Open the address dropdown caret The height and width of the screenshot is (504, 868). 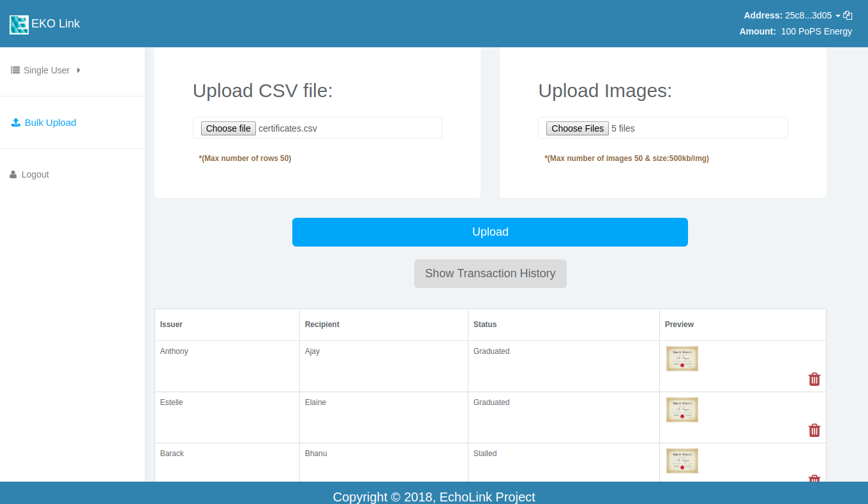point(838,16)
